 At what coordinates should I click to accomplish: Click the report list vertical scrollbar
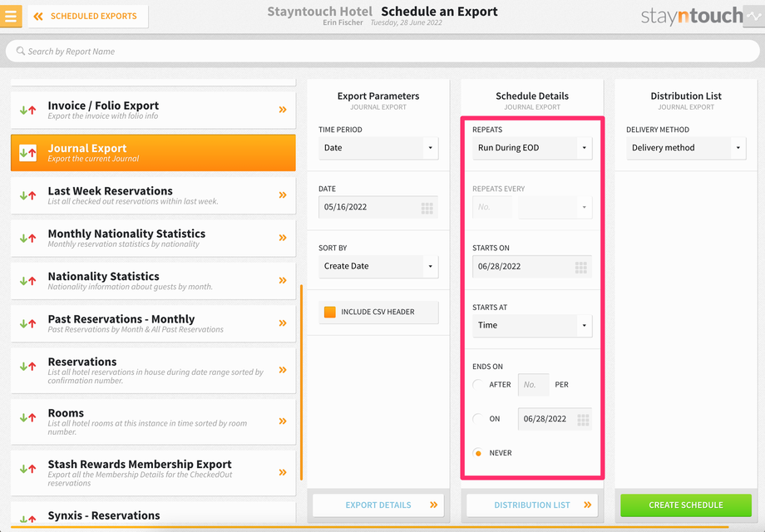[302, 382]
